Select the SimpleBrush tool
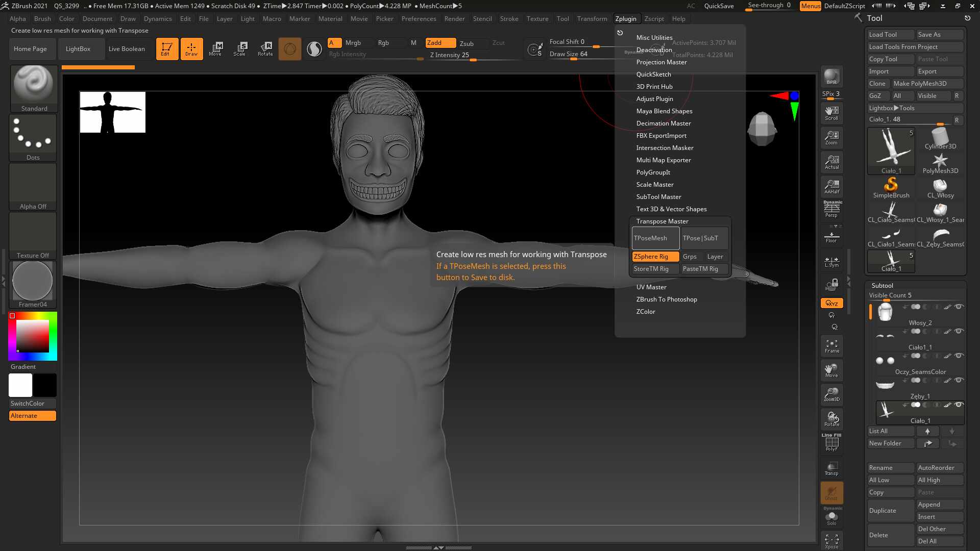The width and height of the screenshot is (980, 551). pos(891,188)
